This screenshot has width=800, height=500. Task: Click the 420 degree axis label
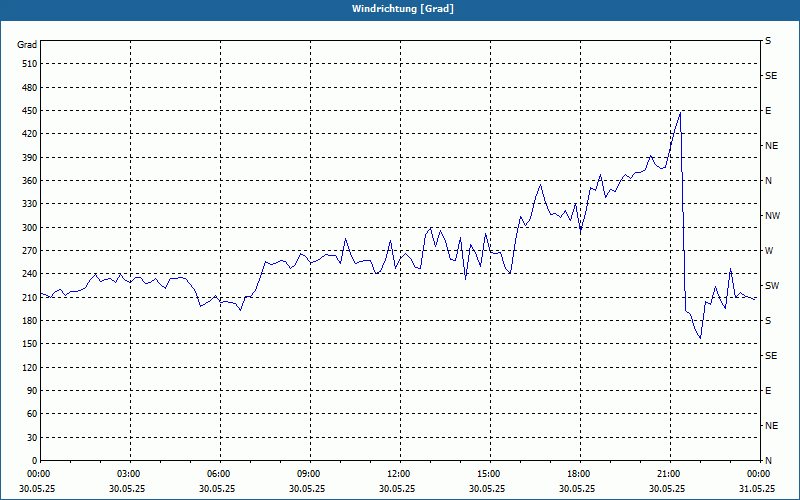[30, 134]
